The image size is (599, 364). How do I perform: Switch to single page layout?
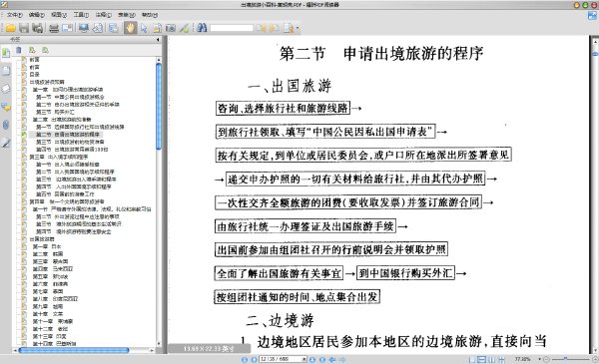(x=472, y=359)
